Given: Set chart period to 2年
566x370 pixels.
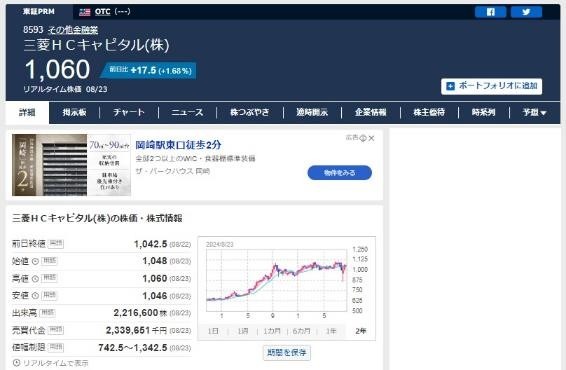Looking at the screenshot, I should tap(361, 331).
